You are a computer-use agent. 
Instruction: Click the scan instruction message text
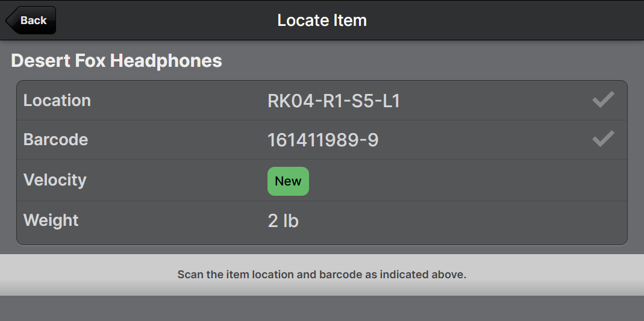point(322,275)
